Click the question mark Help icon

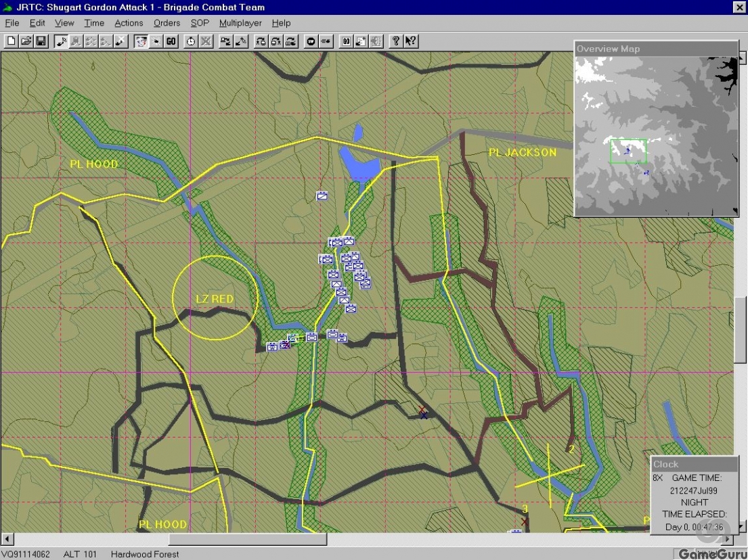[x=396, y=41]
